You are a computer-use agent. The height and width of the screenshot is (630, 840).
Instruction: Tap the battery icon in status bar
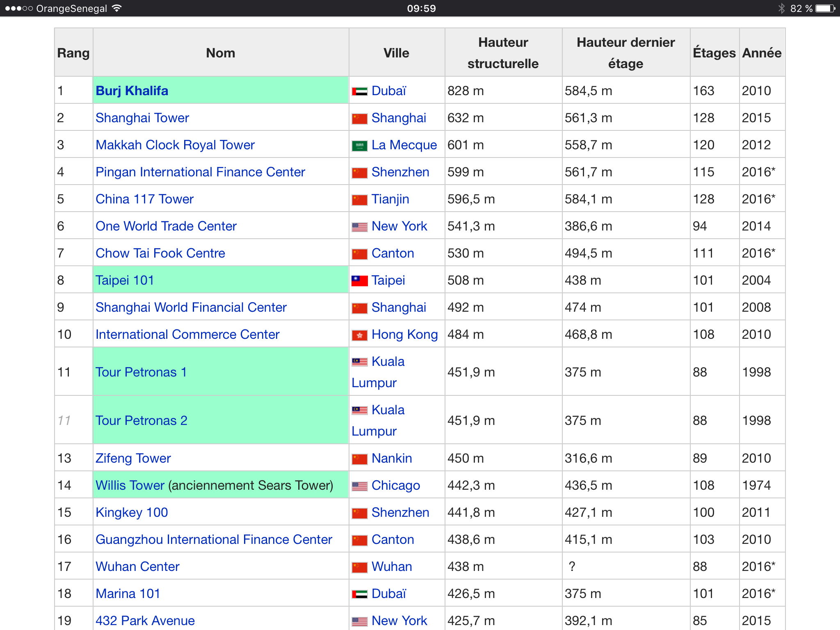click(825, 8)
